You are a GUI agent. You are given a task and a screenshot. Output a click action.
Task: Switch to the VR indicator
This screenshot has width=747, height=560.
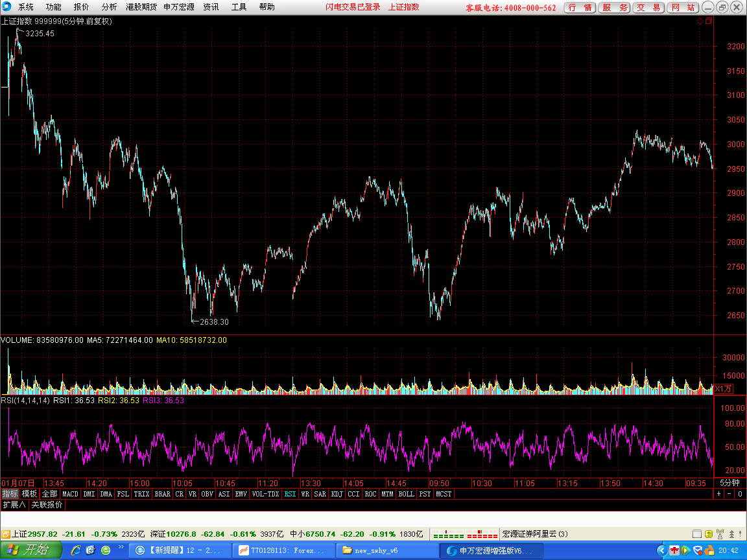pyautogui.click(x=193, y=494)
